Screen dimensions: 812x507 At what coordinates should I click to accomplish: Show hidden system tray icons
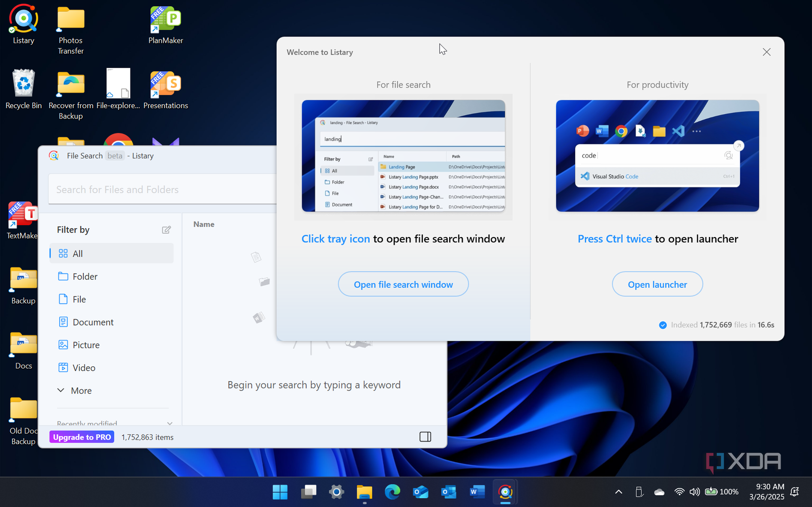point(618,491)
